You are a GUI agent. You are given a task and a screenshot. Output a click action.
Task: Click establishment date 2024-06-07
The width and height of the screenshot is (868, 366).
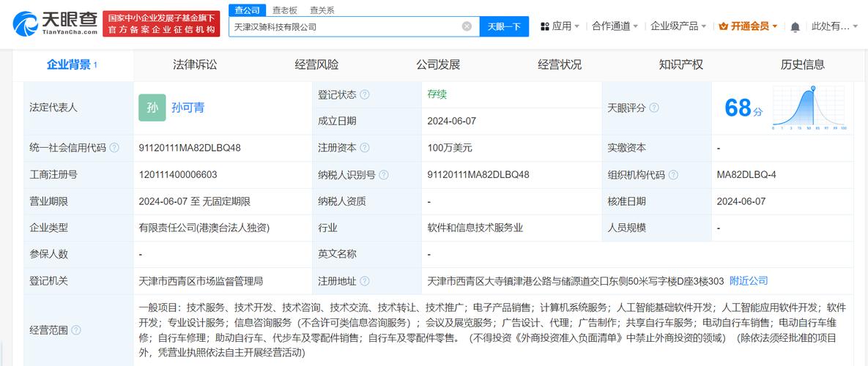[x=451, y=121]
